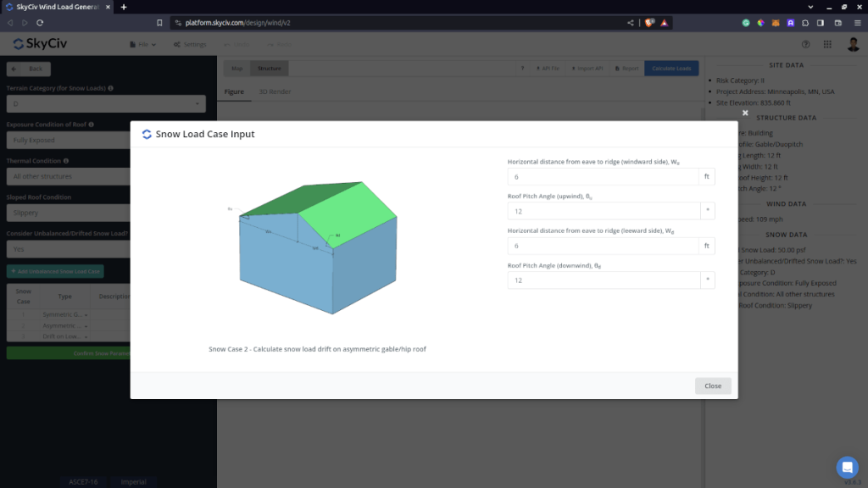Open the apps grid icon

click(x=827, y=44)
